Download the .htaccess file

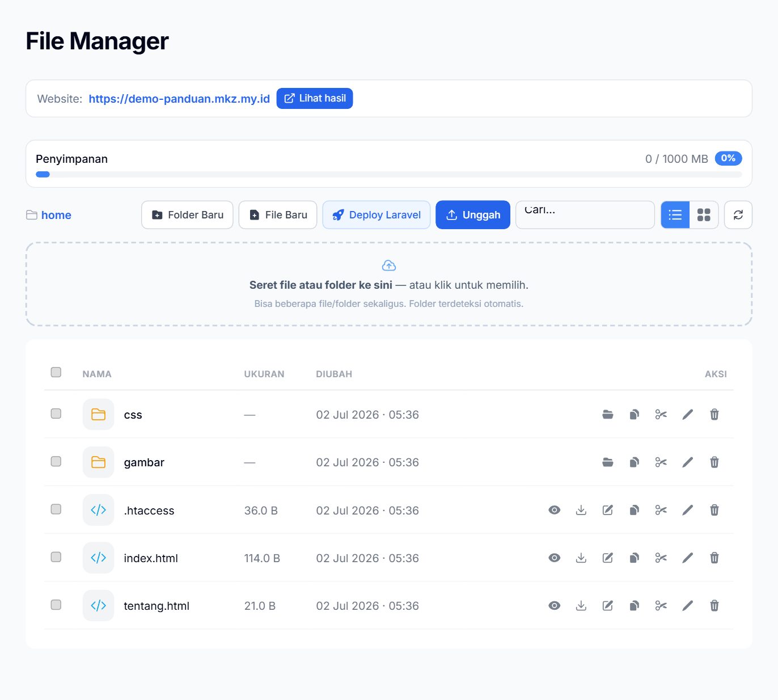pyautogui.click(x=581, y=510)
